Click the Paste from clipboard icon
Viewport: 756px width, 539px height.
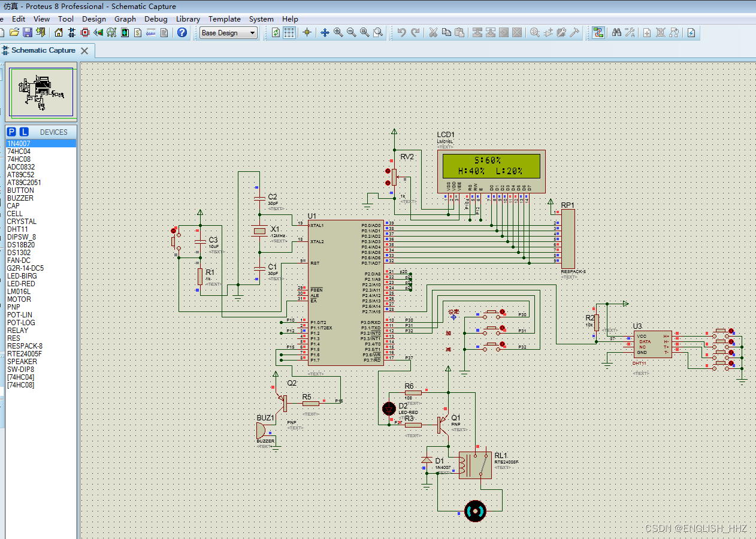459,32
